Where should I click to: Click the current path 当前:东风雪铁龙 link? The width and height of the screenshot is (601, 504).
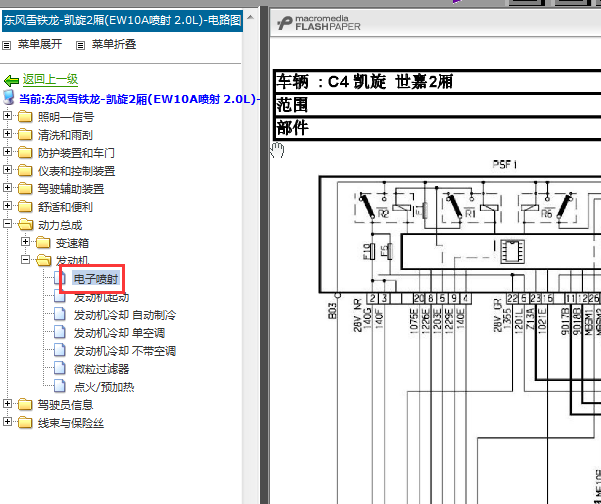[x=140, y=99]
